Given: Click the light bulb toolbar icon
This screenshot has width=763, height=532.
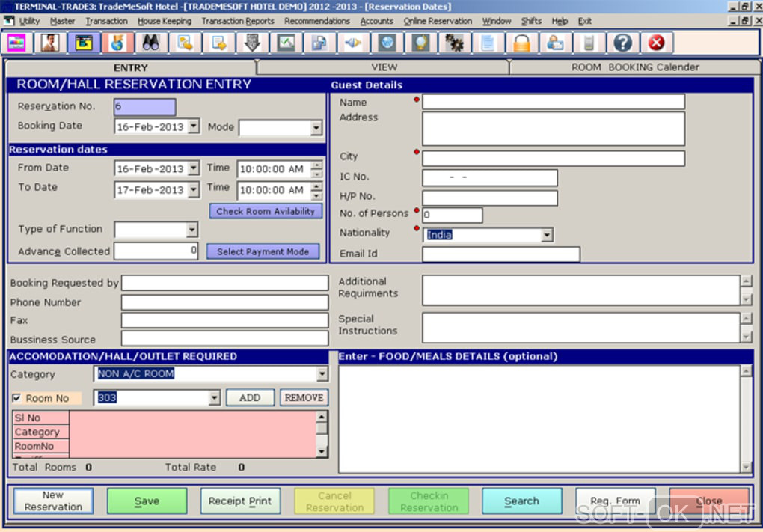Looking at the screenshot, I should pos(421,43).
